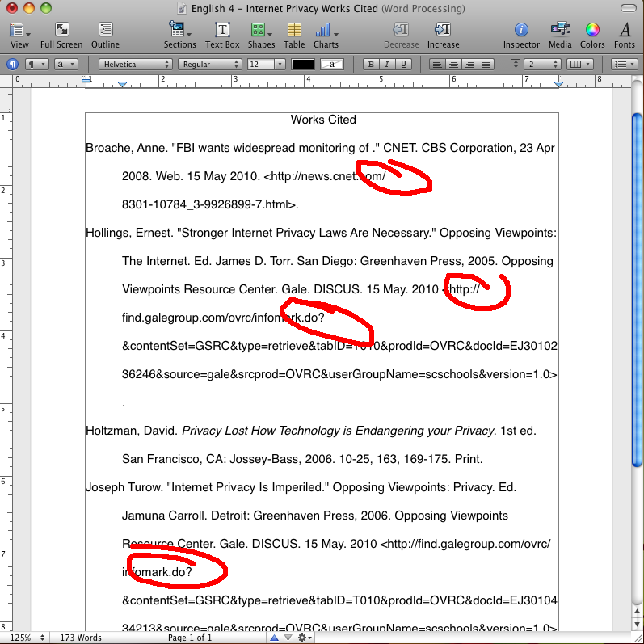This screenshot has width=644, height=644.
Task: Click the black text color swatch
Action: pyautogui.click(x=303, y=65)
